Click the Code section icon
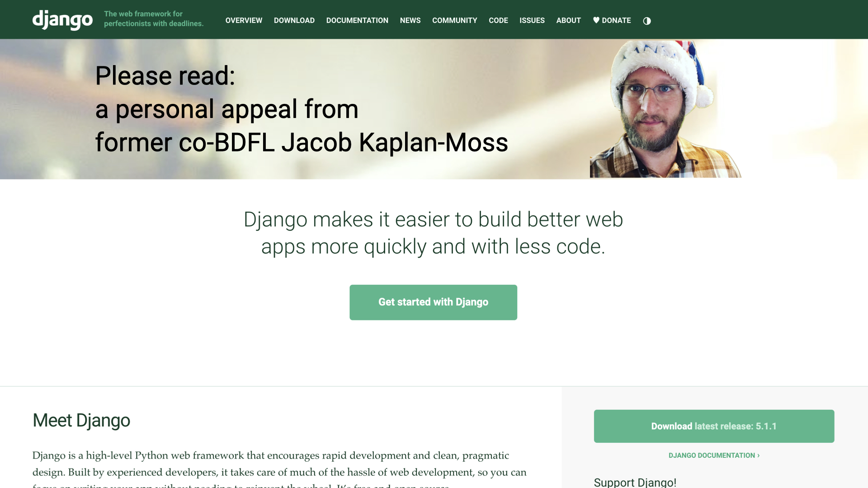This screenshot has width=868, height=488. (x=498, y=20)
